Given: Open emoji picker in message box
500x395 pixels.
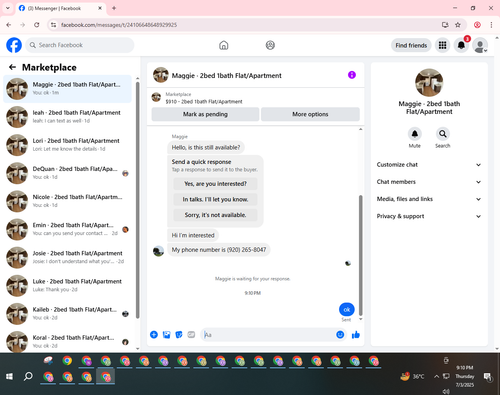Looking at the screenshot, I should (340, 335).
